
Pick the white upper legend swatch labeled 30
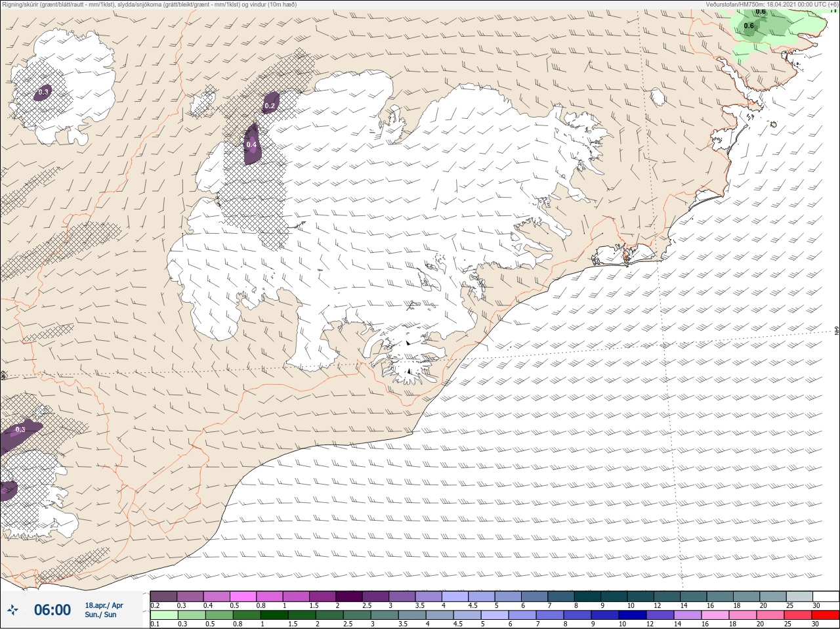point(826,596)
